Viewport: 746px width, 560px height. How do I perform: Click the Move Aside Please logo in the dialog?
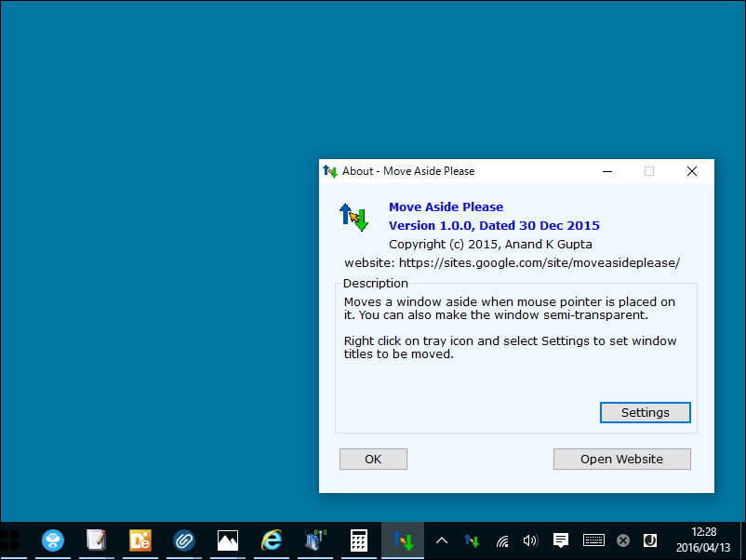click(x=354, y=216)
